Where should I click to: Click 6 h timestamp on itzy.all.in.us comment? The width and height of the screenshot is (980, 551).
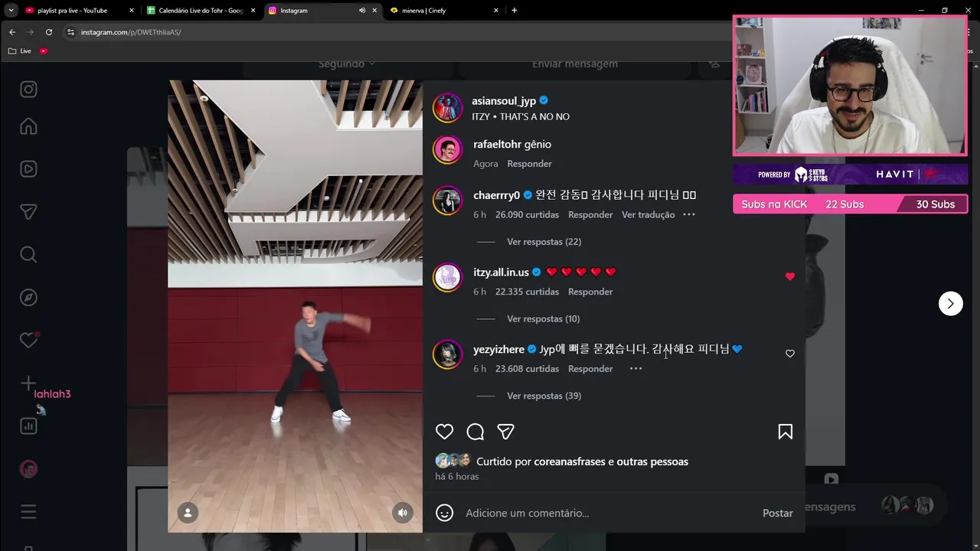coord(479,292)
